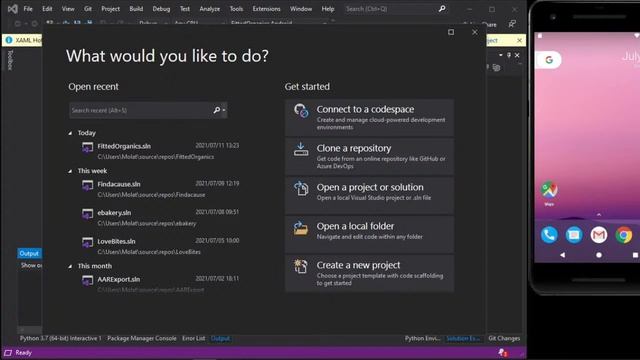The width and height of the screenshot is (640, 360).
Task: Switch to Git Changes tab
Action: pyautogui.click(x=504, y=338)
